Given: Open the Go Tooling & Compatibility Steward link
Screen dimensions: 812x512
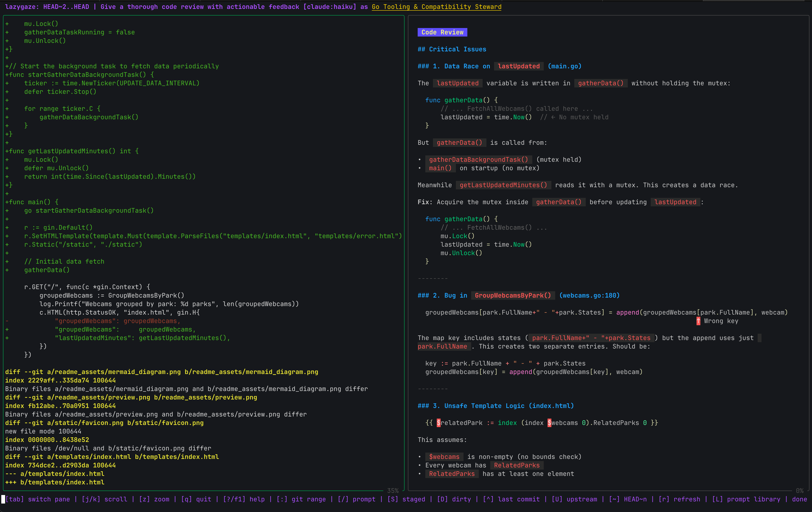Looking at the screenshot, I should click(436, 7).
